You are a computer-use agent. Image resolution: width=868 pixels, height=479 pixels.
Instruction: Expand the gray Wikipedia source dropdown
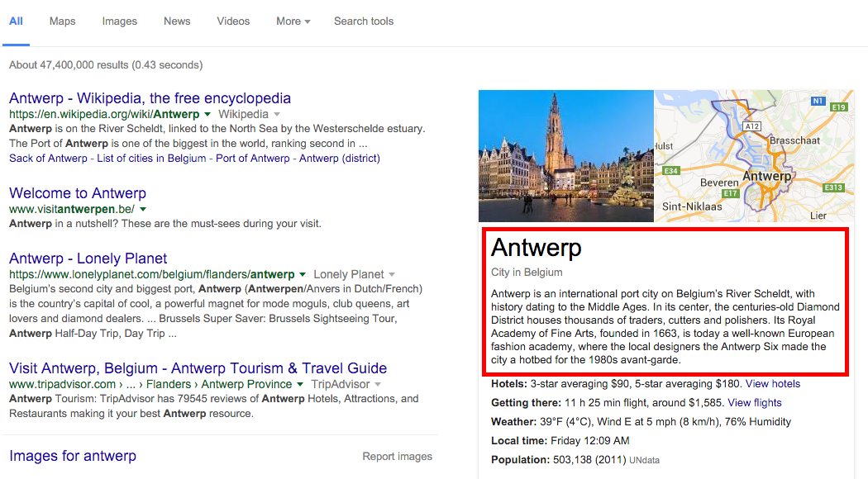coord(277,115)
